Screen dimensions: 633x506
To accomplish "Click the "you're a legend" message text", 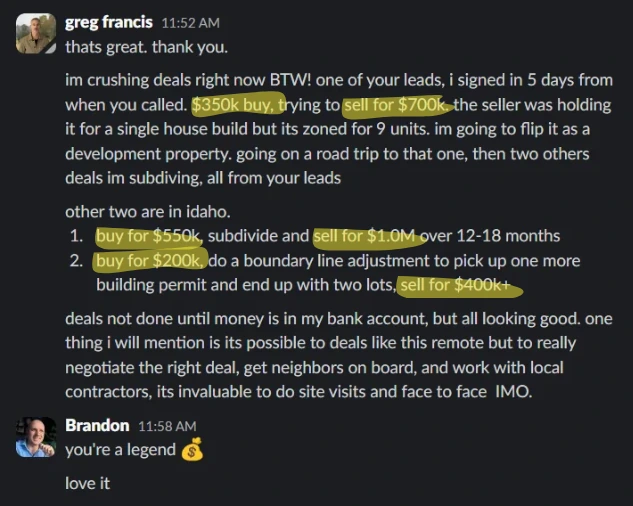I will (120, 450).
